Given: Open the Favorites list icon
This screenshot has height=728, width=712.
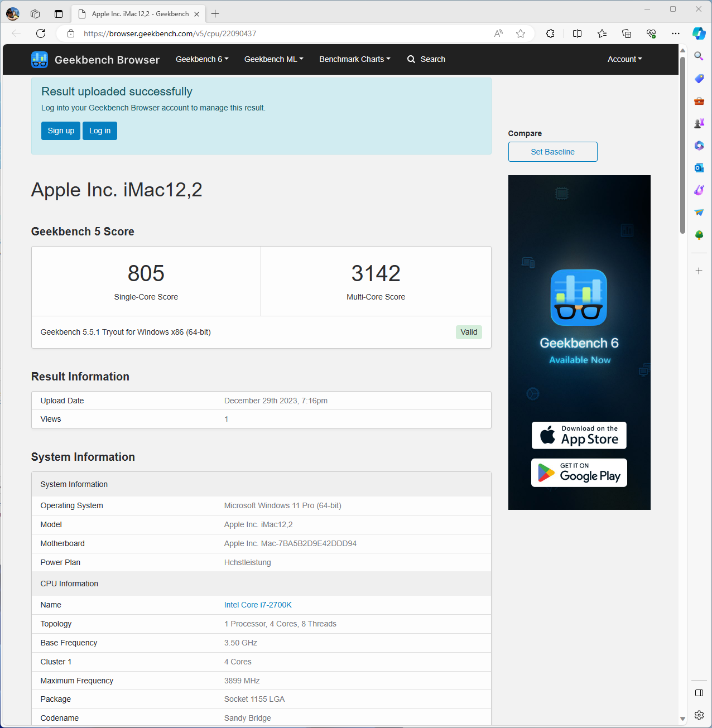Looking at the screenshot, I should point(602,33).
